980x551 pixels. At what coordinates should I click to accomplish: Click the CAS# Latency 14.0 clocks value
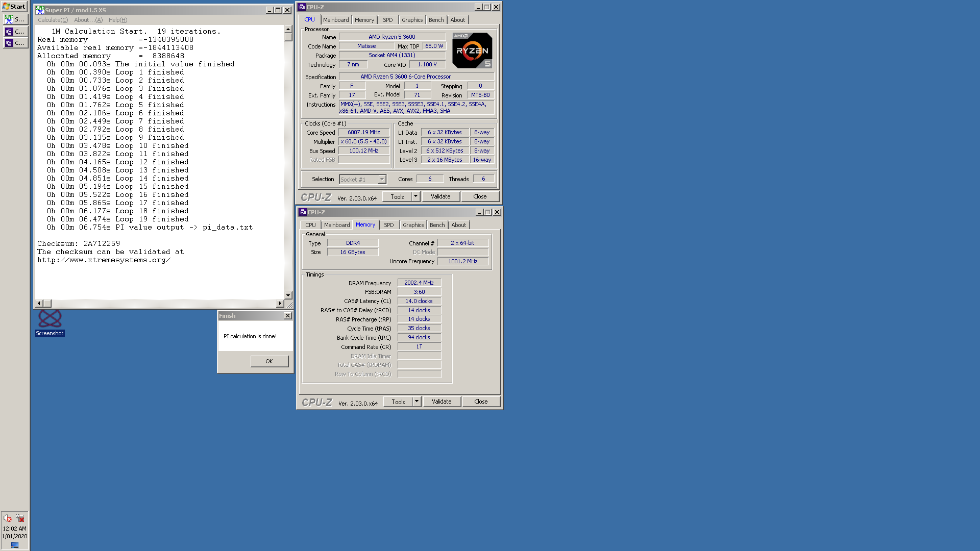[x=419, y=301]
